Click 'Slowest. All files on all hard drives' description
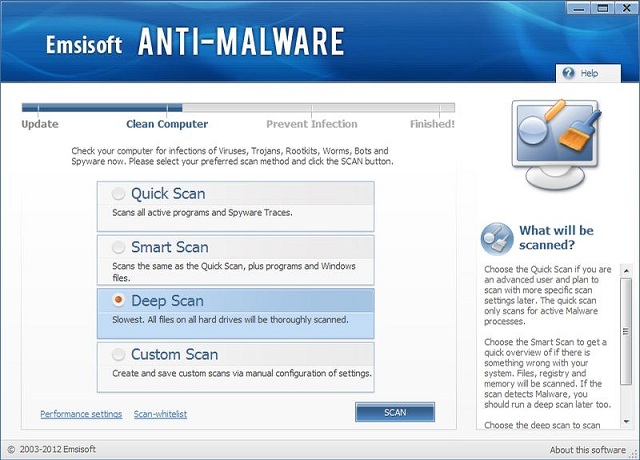 [230, 320]
